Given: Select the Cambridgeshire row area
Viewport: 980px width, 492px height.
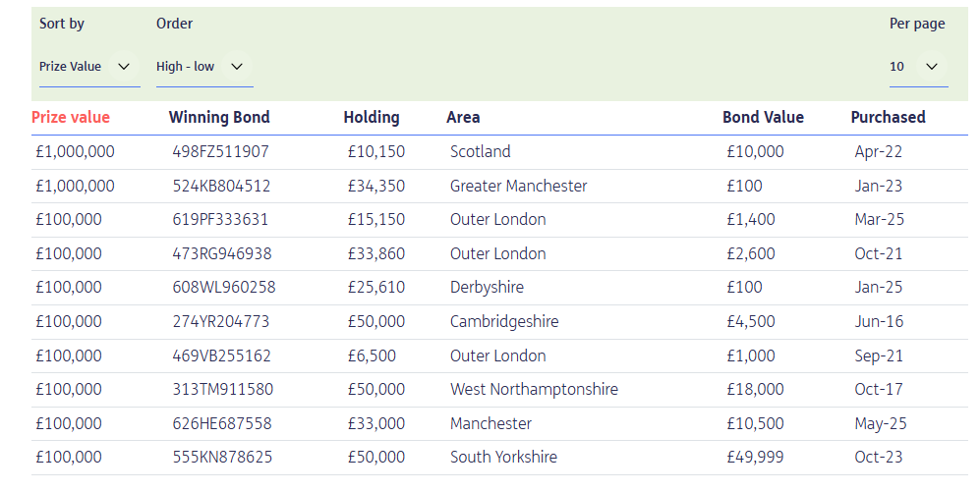Looking at the screenshot, I should click(x=504, y=321).
